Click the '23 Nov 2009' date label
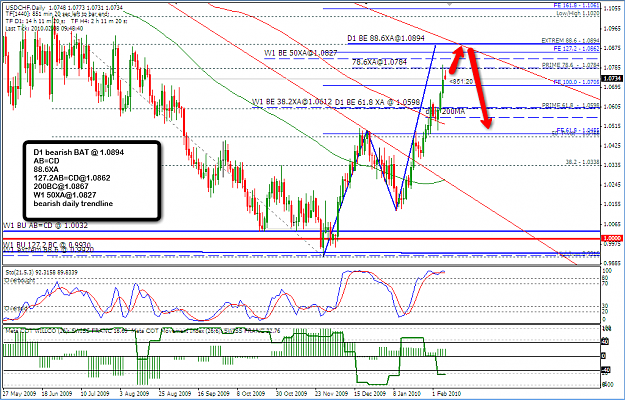625x400 pixels. click(331, 393)
